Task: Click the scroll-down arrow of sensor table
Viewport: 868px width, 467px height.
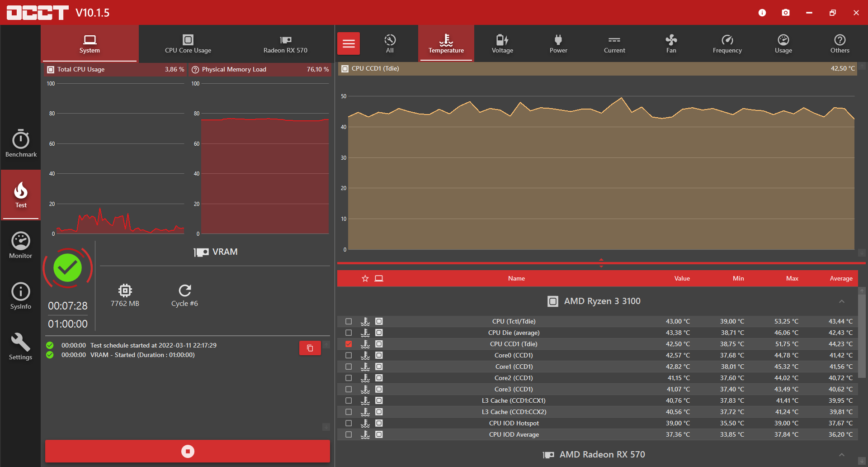Action: tap(862, 461)
